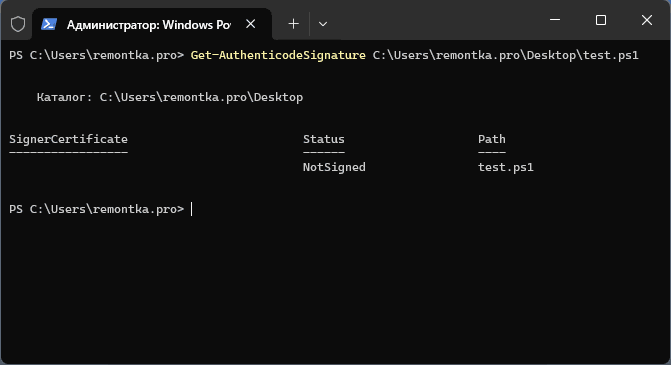
Task: Click the Get-AuthenticodeSignature command text
Action: (x=278, y=55)
